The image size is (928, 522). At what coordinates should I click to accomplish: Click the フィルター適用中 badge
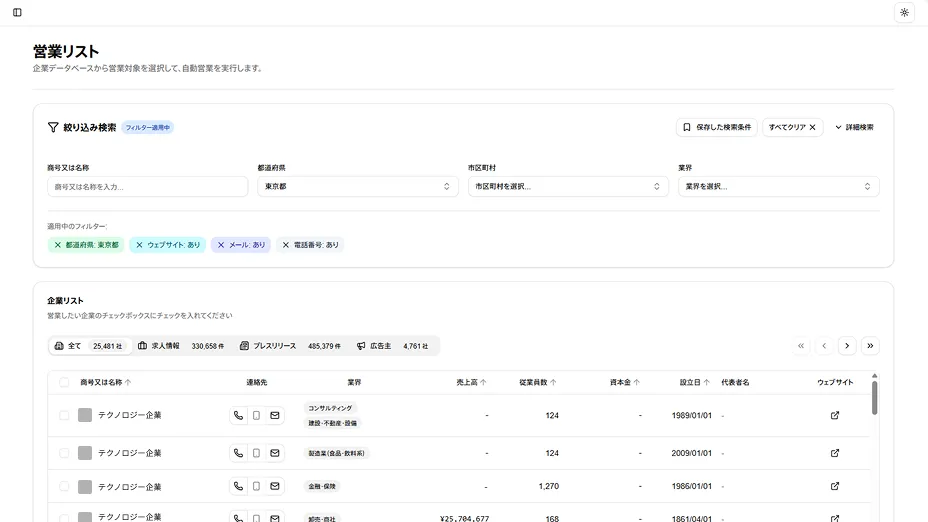click(x=147, y=127)
